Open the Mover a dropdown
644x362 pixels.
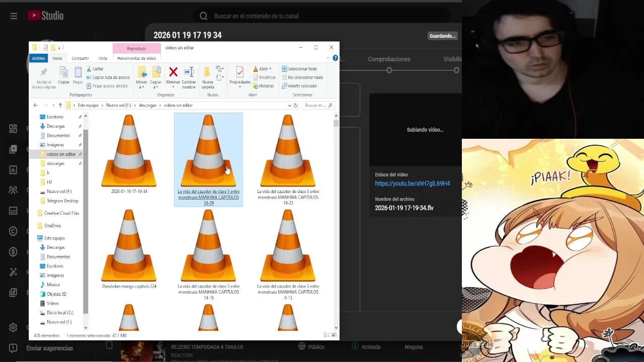pyautogui.click(x=142, y=78)
